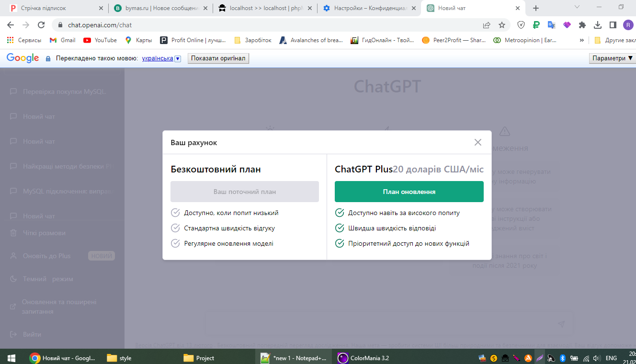
Task: Open a new browser tab
Action: (x=536, y=8)
